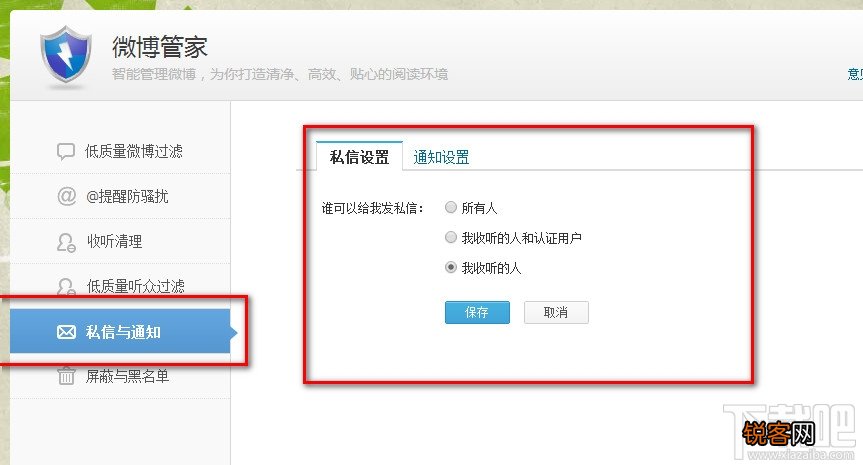Switch to the 私信设置 tab
The height and width of the screenshot is (465, 863).
(359, 157)
